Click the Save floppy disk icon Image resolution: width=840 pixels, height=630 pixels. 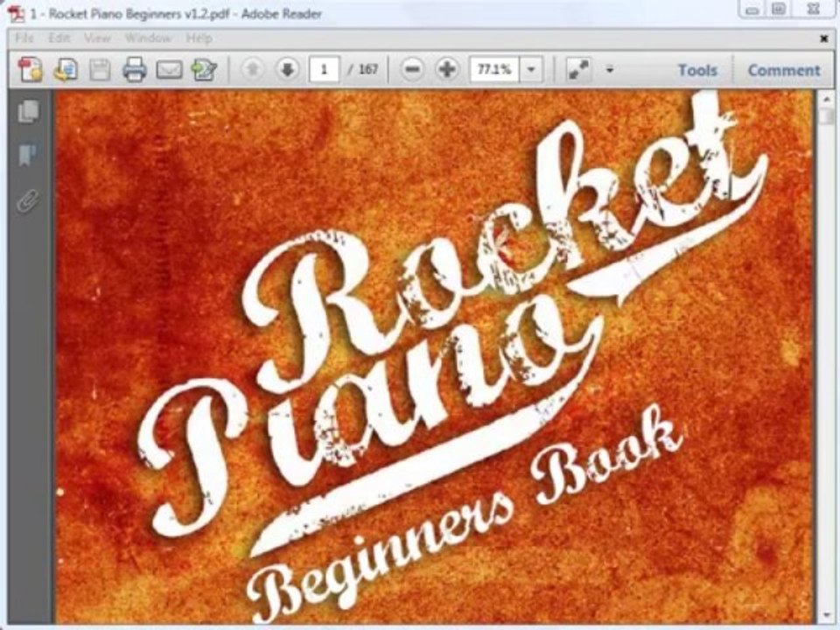pos(100,70)
